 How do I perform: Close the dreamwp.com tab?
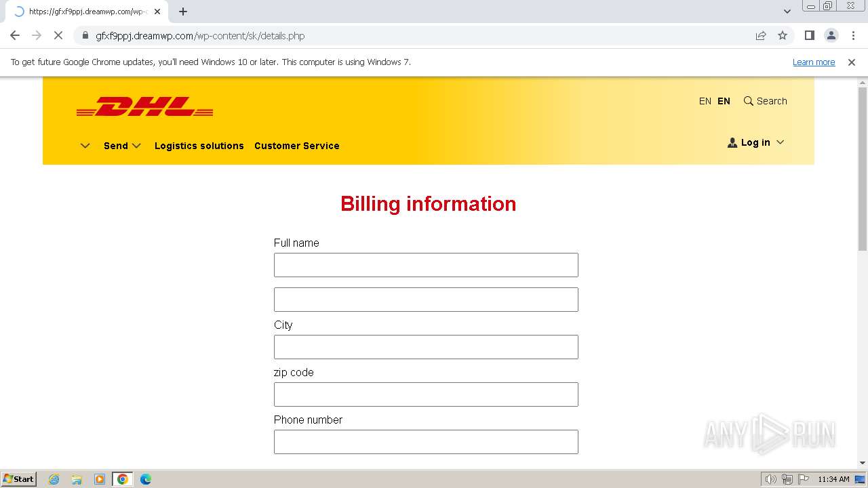(x=157, y=12)
